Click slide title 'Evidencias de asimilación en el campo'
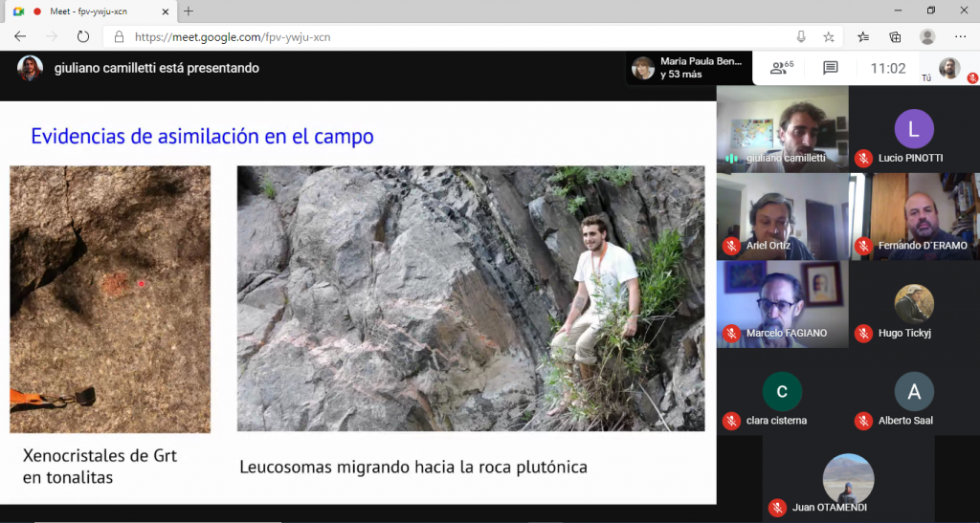The height and width of the screenshot is (523, 980). coord(203,136)
